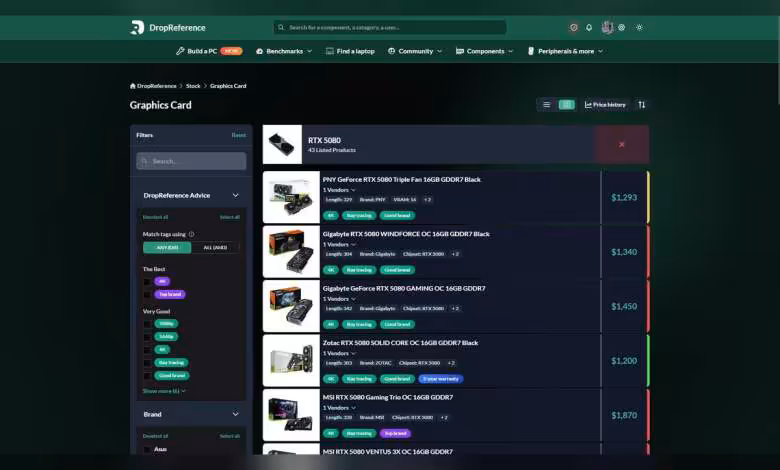
Task: Collapse the Brand filter section
Action: click(x=236, y=414)
